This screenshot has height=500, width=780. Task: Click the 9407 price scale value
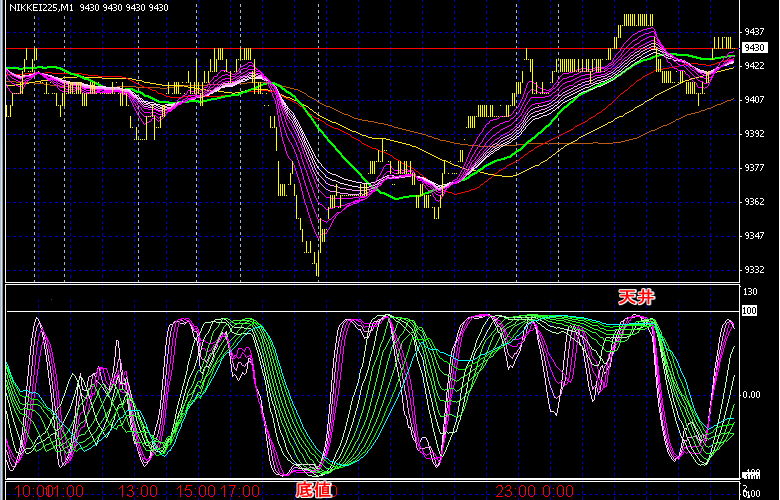tap(754, 99)
